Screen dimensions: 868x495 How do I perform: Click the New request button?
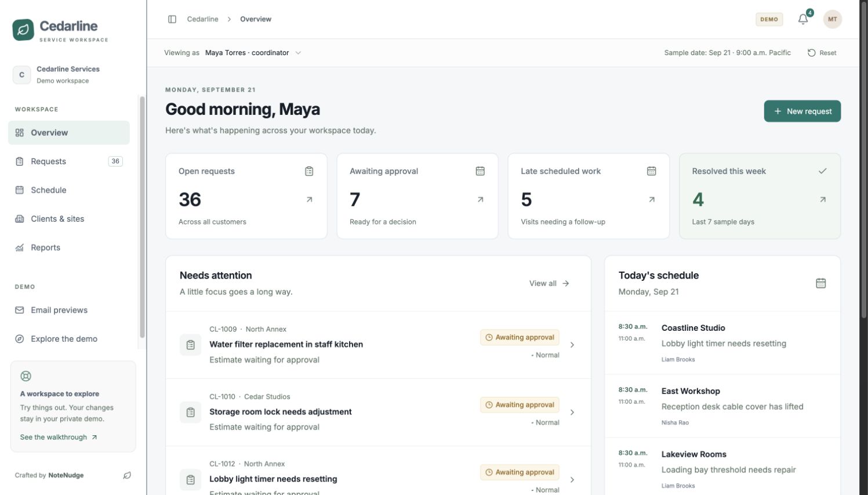click(802, 111)
